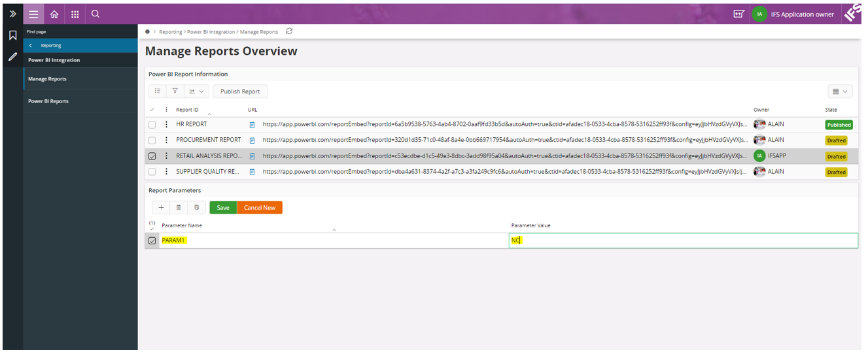Uncheck the RETAIL ANALYSIS report checkbox

tap(152, 156)
